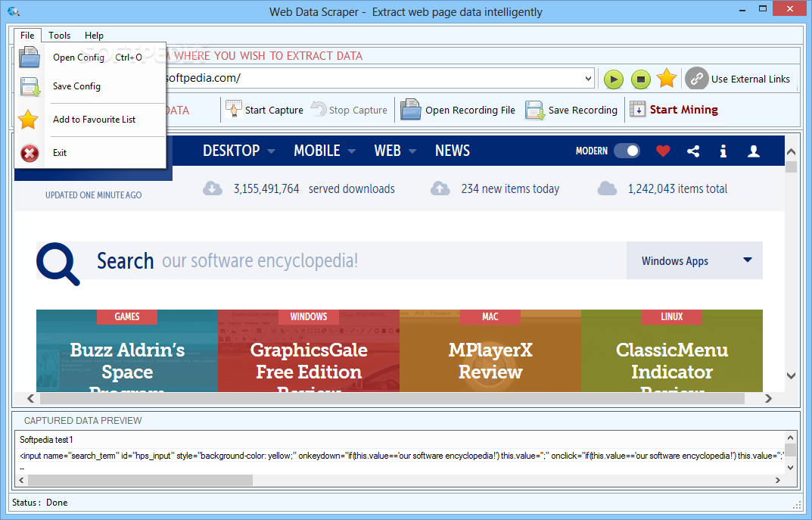Click Start Capture button
The image size is (812, 520).
tap(265, 110)
